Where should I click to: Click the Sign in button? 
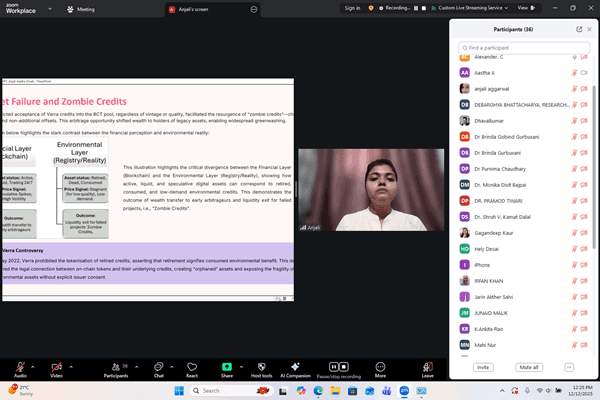click(x=352, y=8)
